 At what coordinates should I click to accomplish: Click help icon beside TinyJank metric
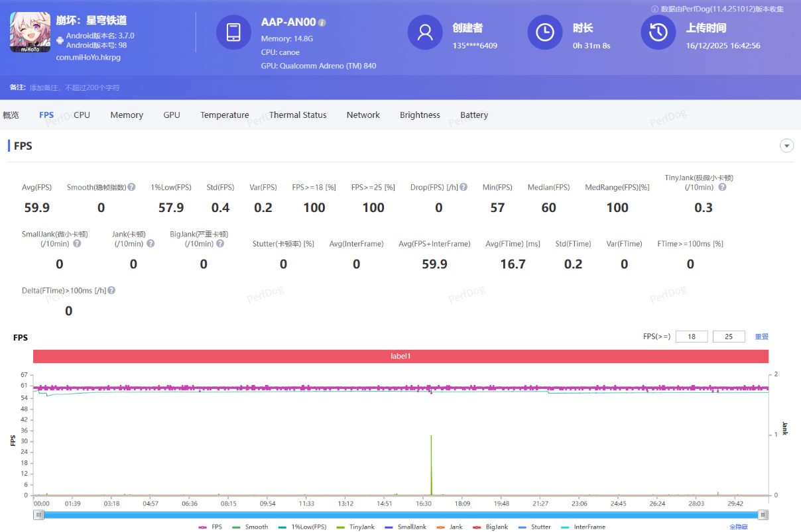point(722,187)
